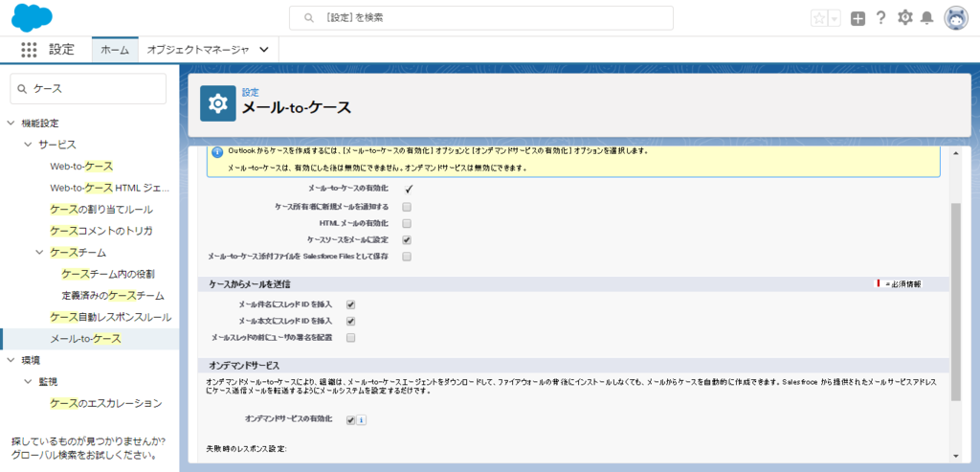Toggle メール件名にスレッド ID を挿入 checkbox
The height and width of the screenshot is (472, 980).
pos(350,305)
